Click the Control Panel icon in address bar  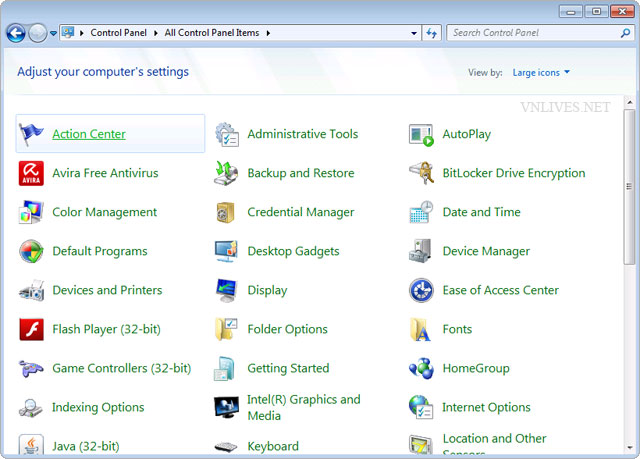click(x=68, y=32)
